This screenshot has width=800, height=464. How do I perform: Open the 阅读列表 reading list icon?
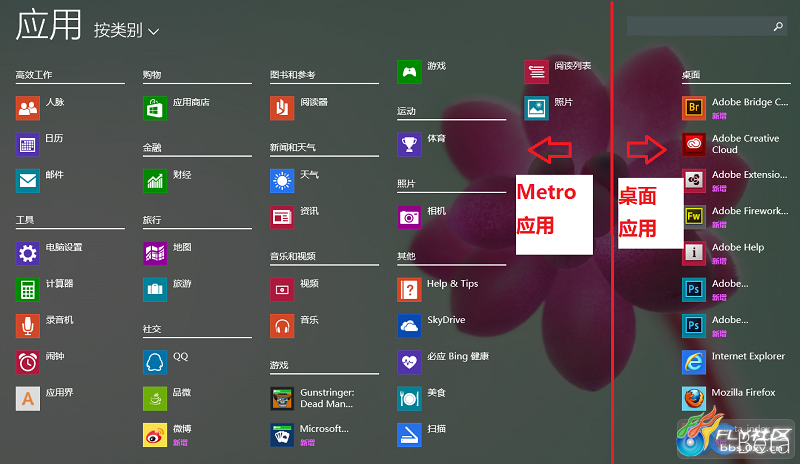point(536,72)
